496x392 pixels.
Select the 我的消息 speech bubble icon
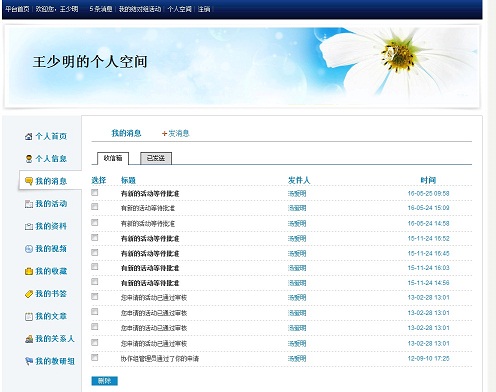click(29, 181)
